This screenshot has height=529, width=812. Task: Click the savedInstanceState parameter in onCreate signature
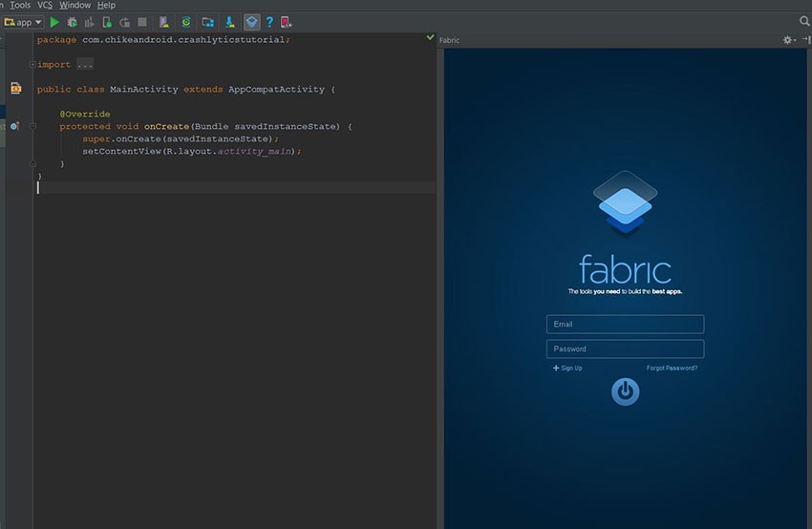point(285,126)
